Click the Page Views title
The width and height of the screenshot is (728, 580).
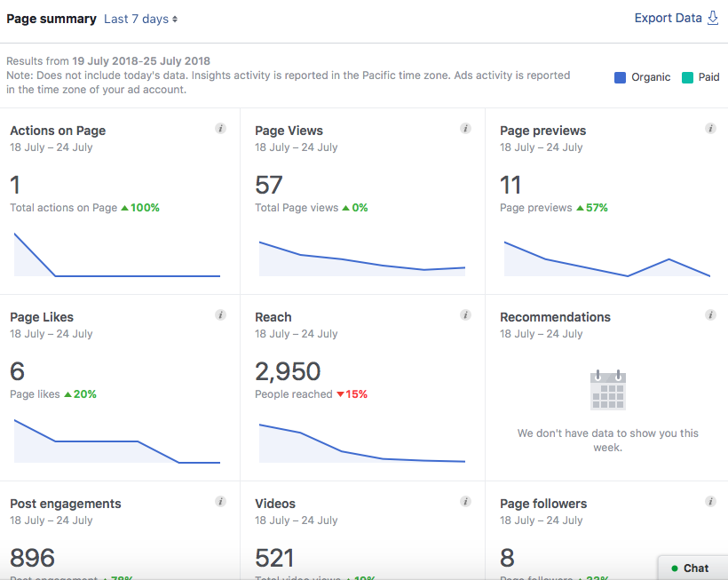click(289, 131)
